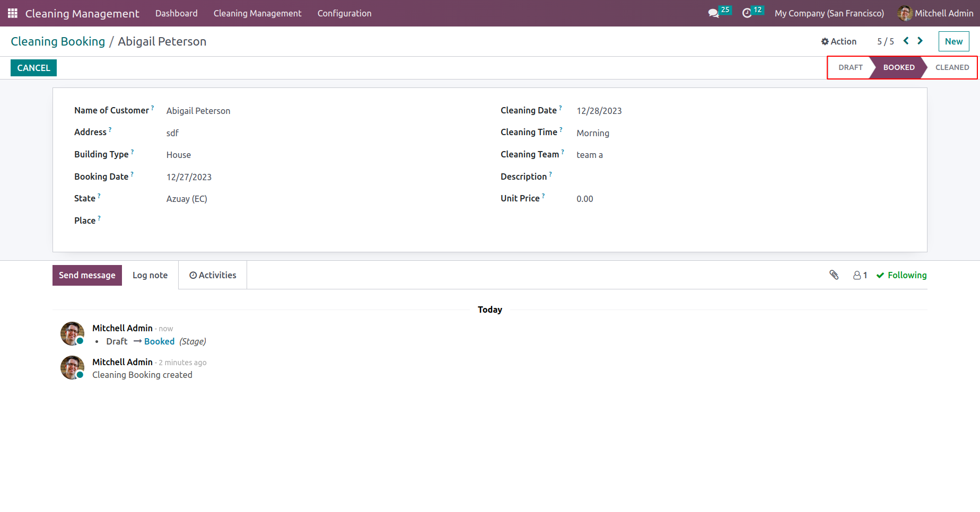Viewport: 980px width, 512px height.
Task: Click Mitchell Admin avatar in top bar
Action: 904,13
